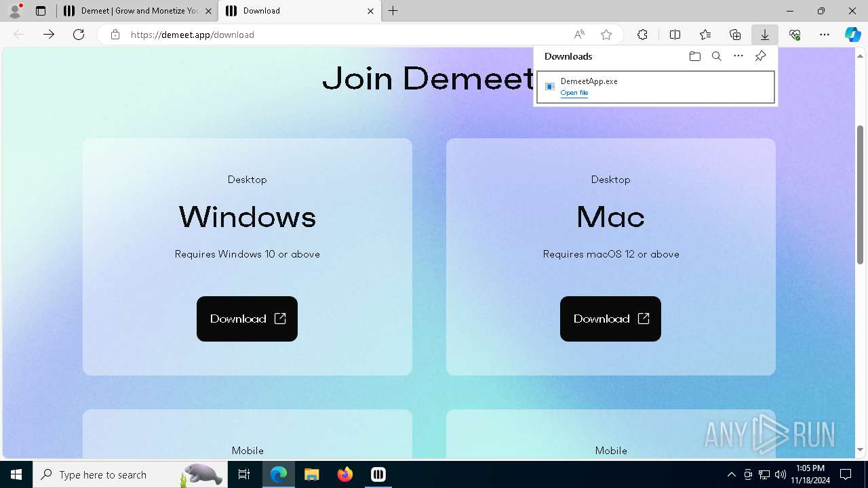Open Split screen view
868x488 pixels.
[x=675, y=35]
